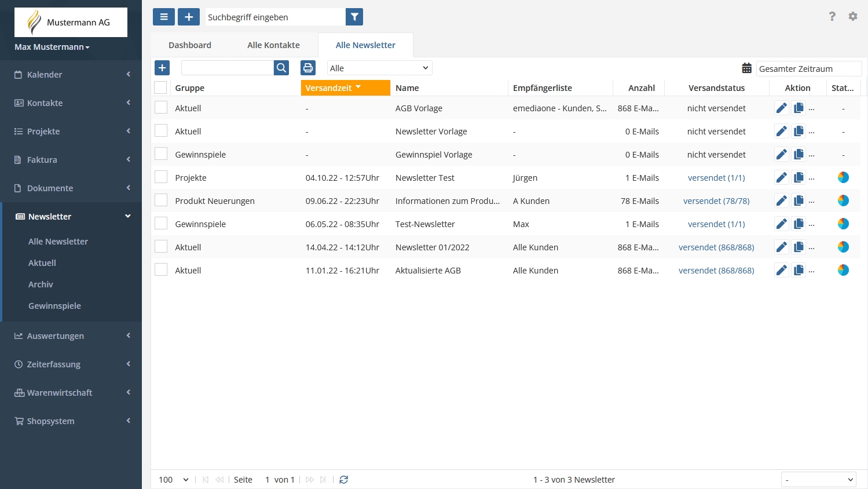The height and width of the screenshot is (489, 868).
Task: Switch to the Dashboard tab
Action: 190,45
